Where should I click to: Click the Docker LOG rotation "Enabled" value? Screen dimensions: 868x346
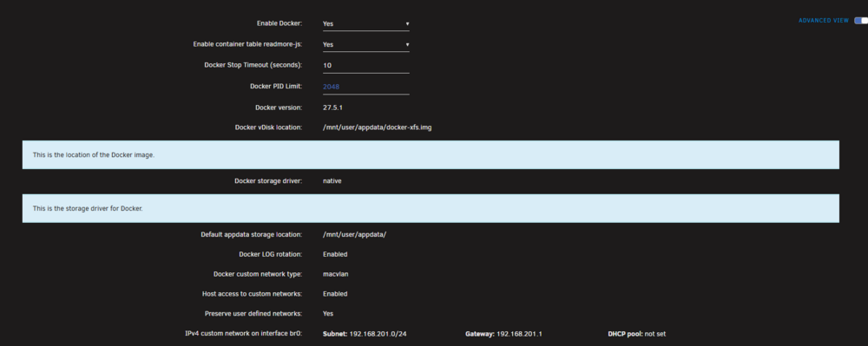335,254
